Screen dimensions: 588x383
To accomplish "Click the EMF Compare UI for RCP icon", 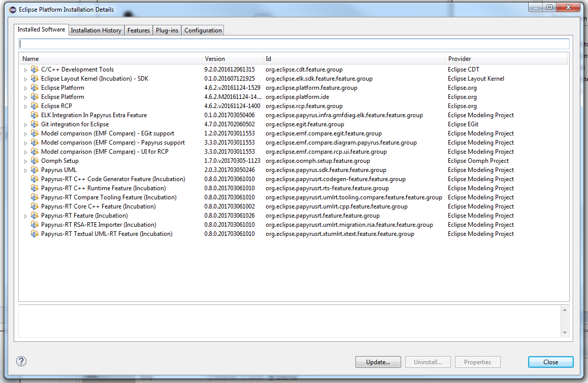I will (x=35, y=152).
